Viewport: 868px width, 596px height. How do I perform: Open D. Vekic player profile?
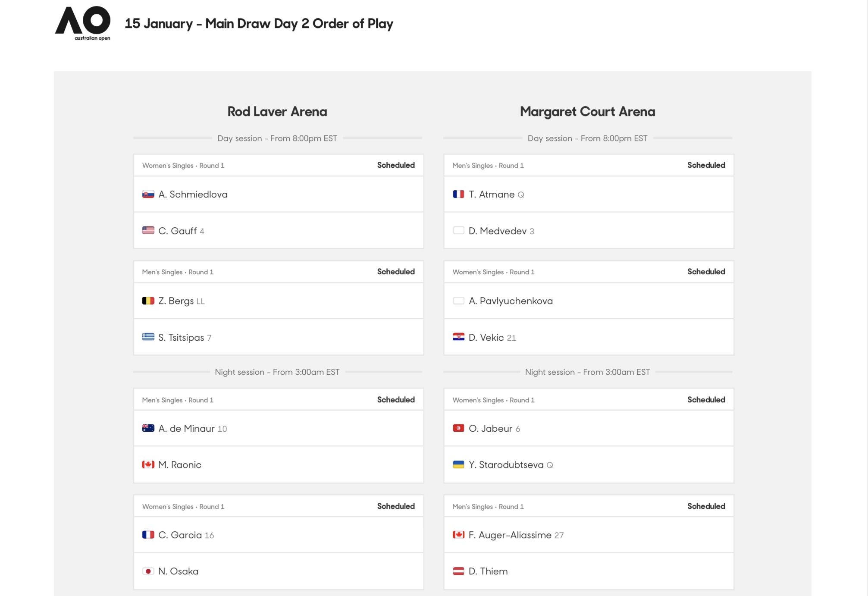pos(486,337)
